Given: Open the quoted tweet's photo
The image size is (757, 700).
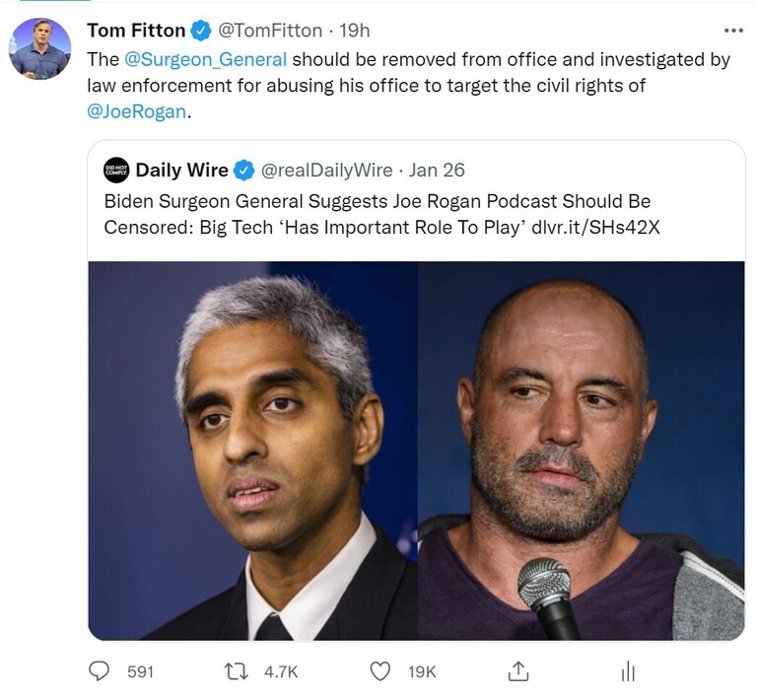Looking at the screenshot, I should pos(416,451).
